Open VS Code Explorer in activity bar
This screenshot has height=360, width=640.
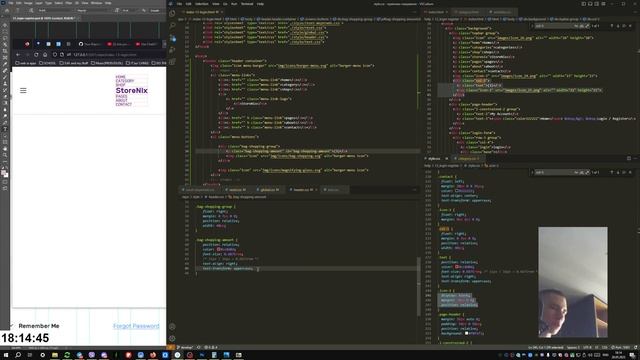pos(172,13)
